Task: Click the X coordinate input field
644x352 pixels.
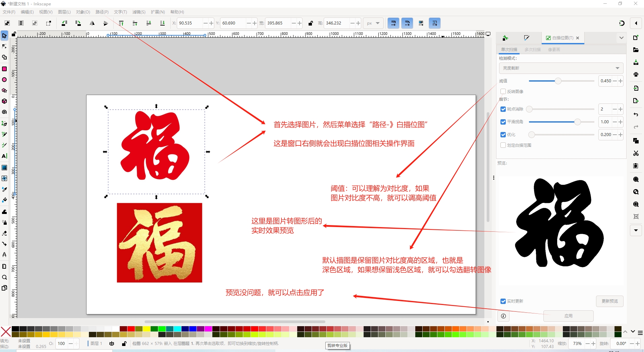Action: click(x=190, y=23)
